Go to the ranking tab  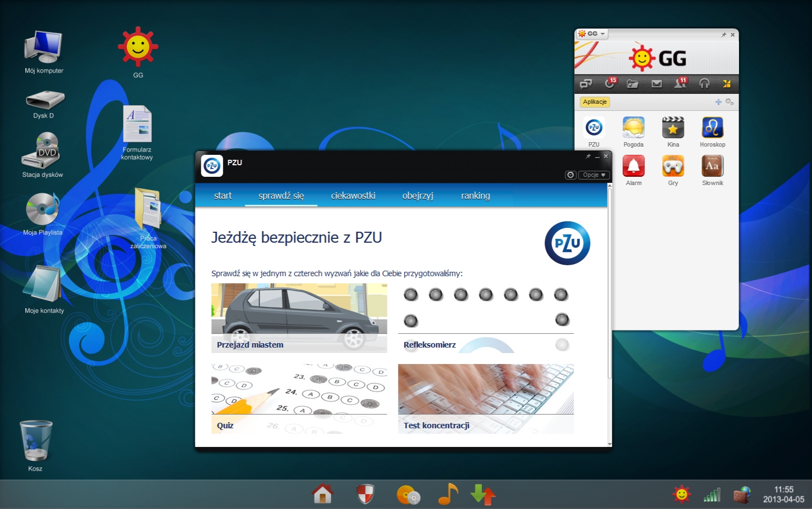click(x=475, y=196)
